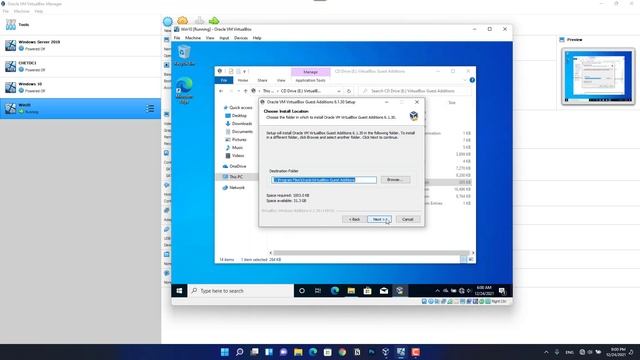Click Next in the Guest Additions setup
This screenshot has width=640, height=360.
point(379,220)
